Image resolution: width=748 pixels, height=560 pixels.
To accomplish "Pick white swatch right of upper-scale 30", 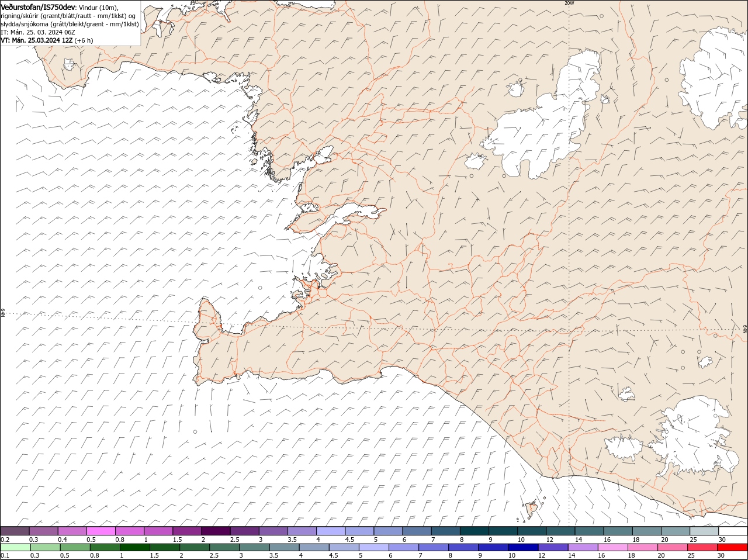I will click(733, 531).
